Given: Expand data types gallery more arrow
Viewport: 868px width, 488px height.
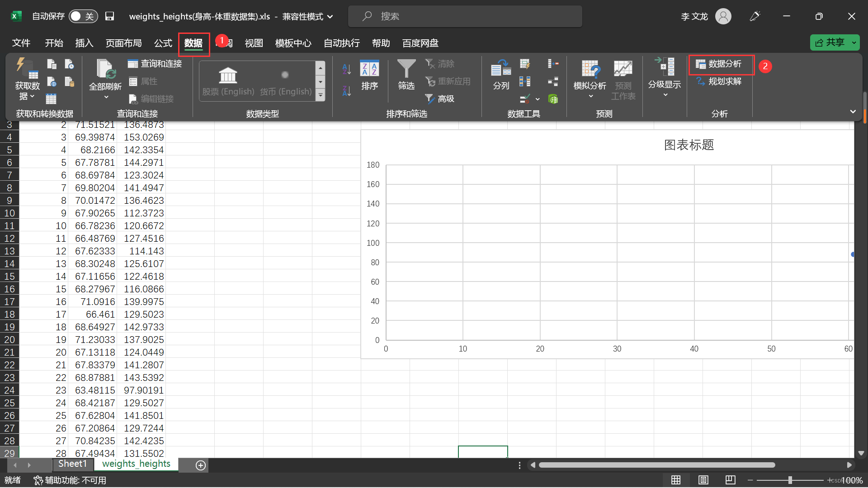Looking at the screenshot, I should tap(321, 95).
